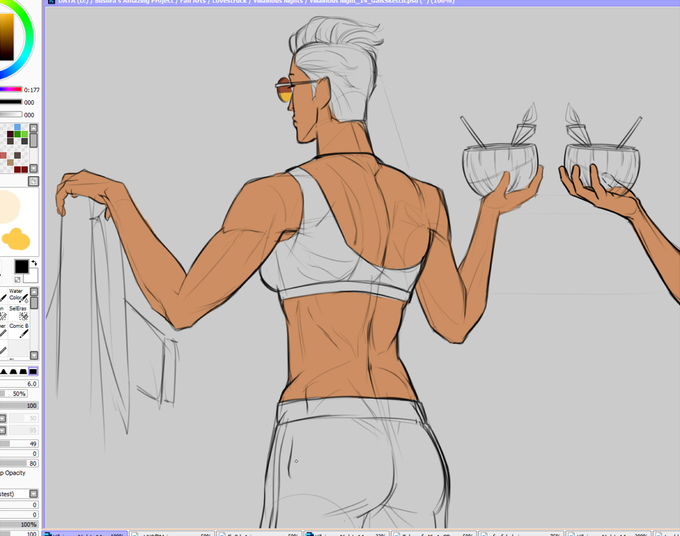Click density slider showing 100
This screenshot has height=536, width=680.
19,405
